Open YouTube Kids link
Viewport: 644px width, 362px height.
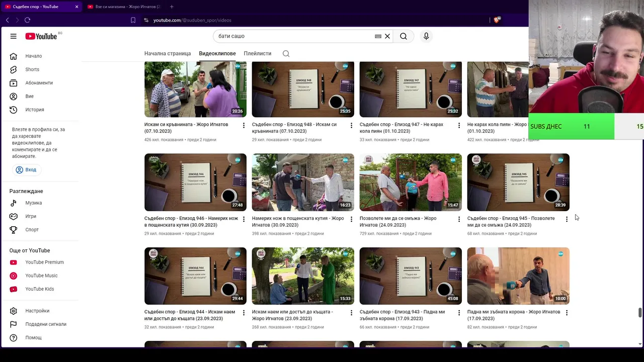pos(40,289)
